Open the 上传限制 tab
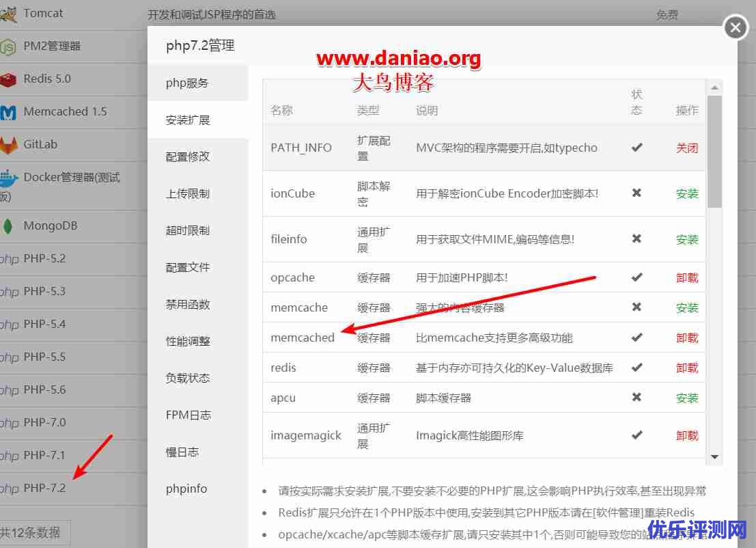 point(197,193)
